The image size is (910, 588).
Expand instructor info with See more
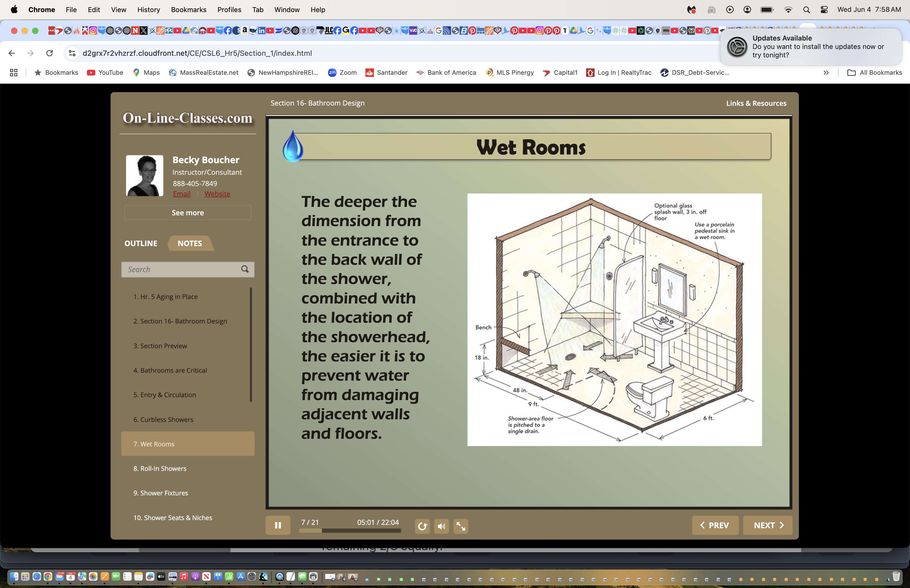click(187, 213)
